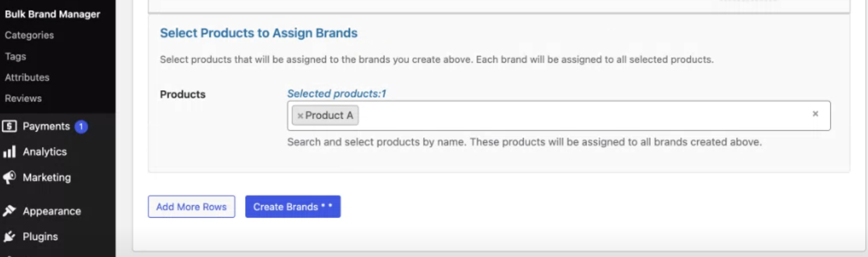
Task: Remove Product A using its x icon
Action: tap(300, 116)
